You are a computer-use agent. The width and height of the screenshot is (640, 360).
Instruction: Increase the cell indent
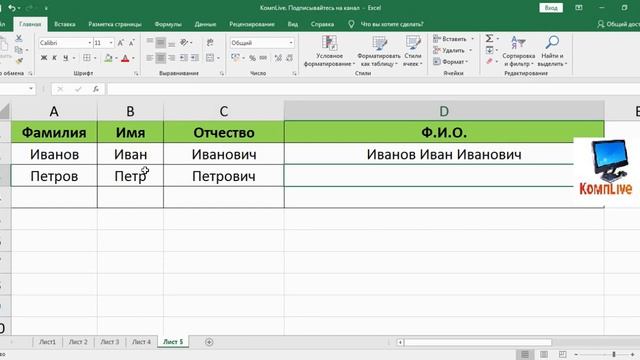tap(195, 58)
